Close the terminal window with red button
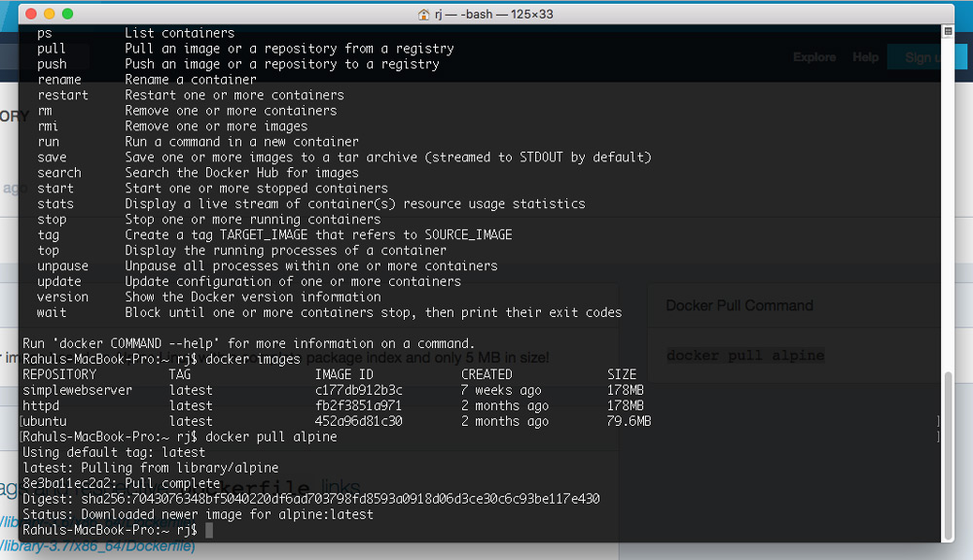The image size is (973, 560). [31, 14]
